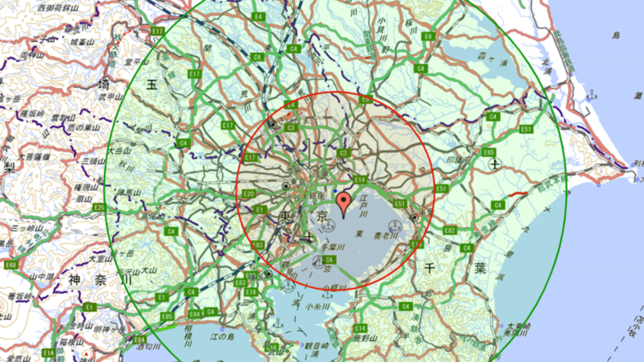Click the city circle symbol right of养老川 E51 shield
644x362 pixels.
414,217
